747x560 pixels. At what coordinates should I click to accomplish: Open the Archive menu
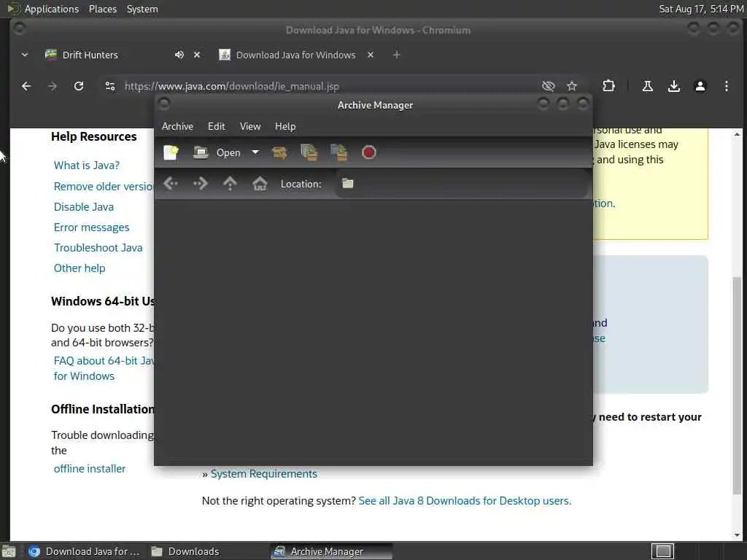[177, 126]
